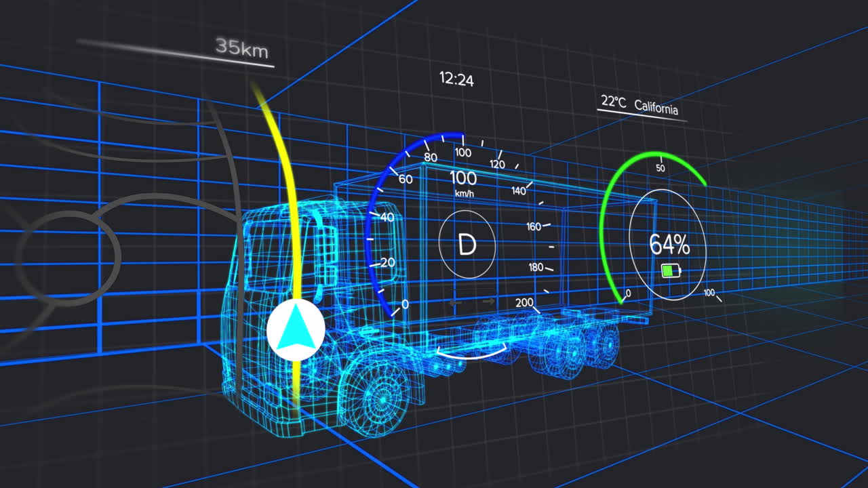Click the D drive gear indicator
The image size is (868, 488).
467,245
